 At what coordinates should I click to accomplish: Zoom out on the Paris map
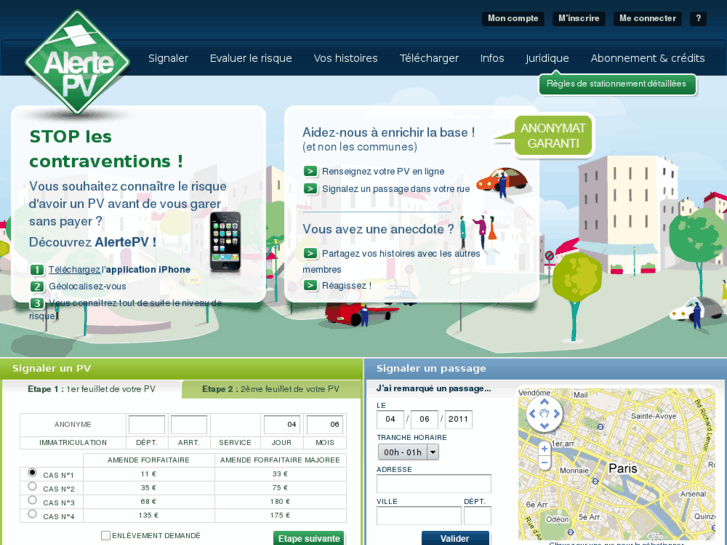coord(544,462)
